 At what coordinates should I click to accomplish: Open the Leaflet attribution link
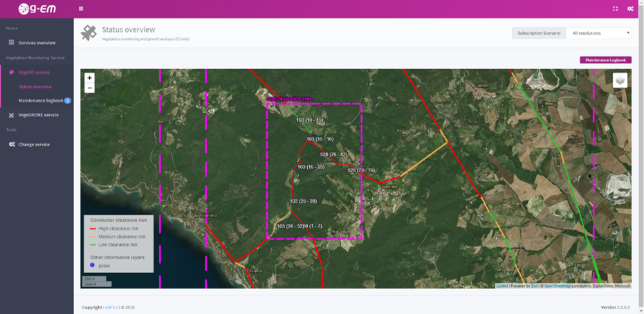tap(502, 286)
